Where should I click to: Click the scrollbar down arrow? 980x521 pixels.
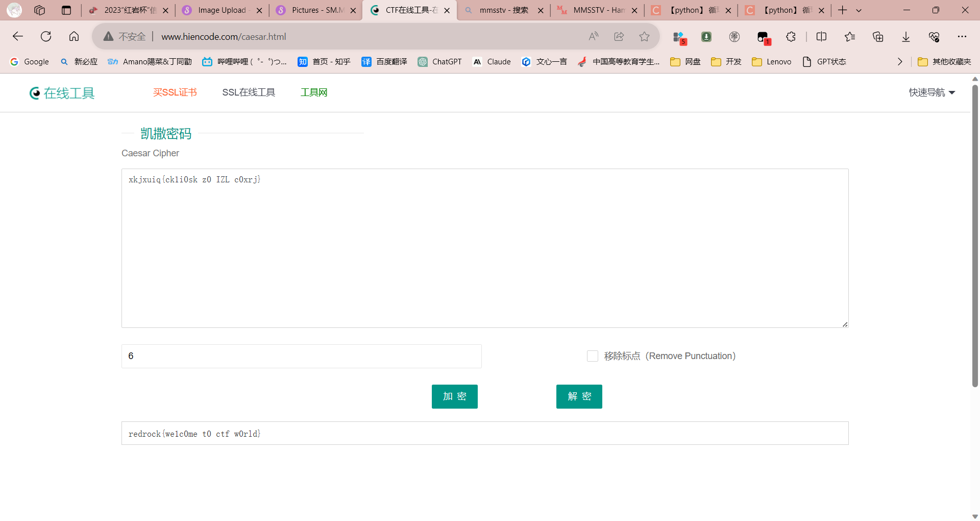[x=975, y=516]
